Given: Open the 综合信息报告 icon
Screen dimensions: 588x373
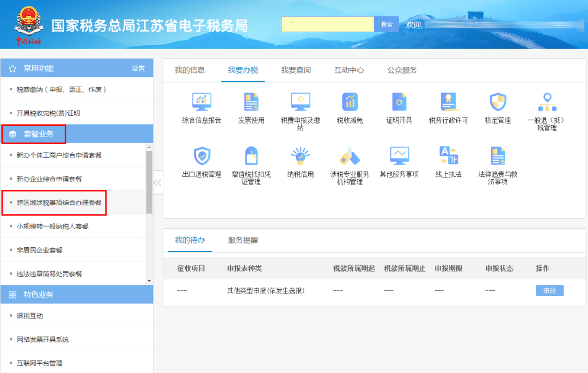Looking at the screenshot, I should pos(202,102).
